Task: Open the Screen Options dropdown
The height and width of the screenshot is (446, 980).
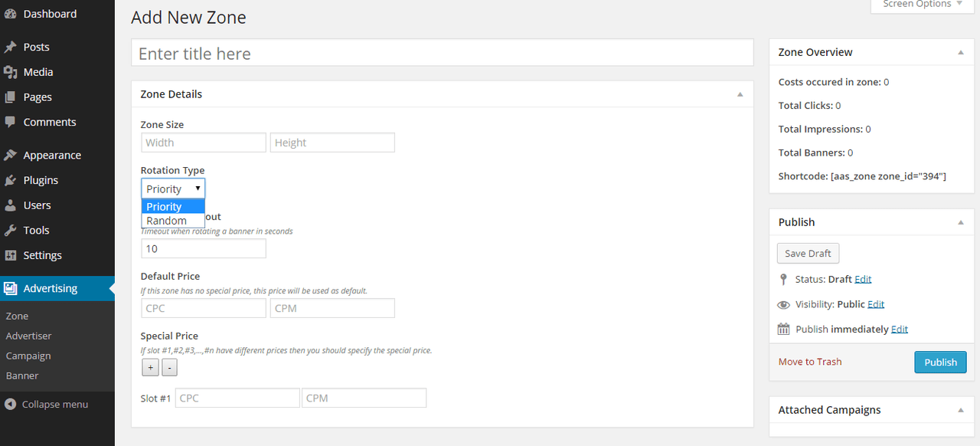Action: (x=922, y=5)
